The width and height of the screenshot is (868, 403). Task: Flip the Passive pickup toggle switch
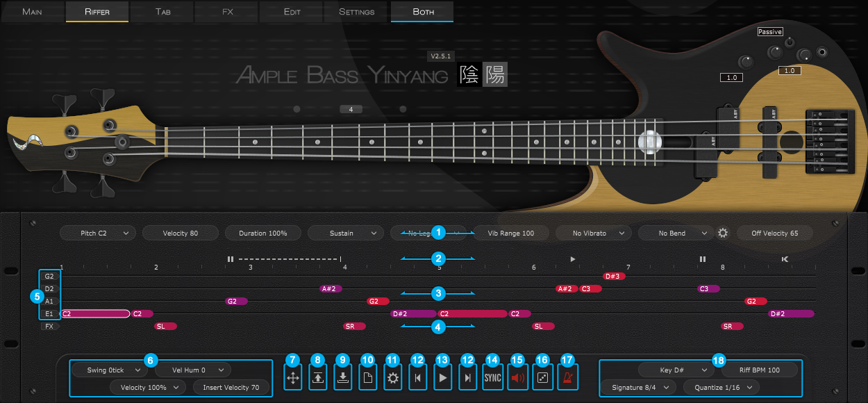tap(789, 42)
